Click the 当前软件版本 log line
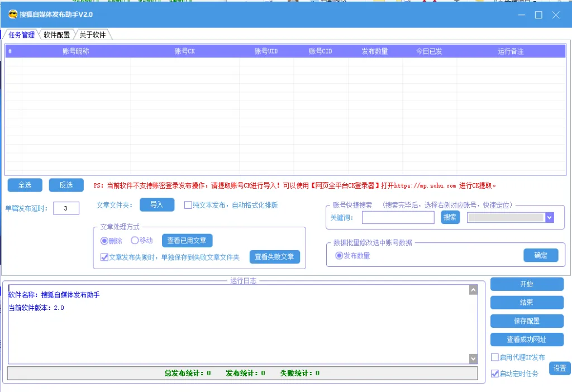 tap(36, 308)
